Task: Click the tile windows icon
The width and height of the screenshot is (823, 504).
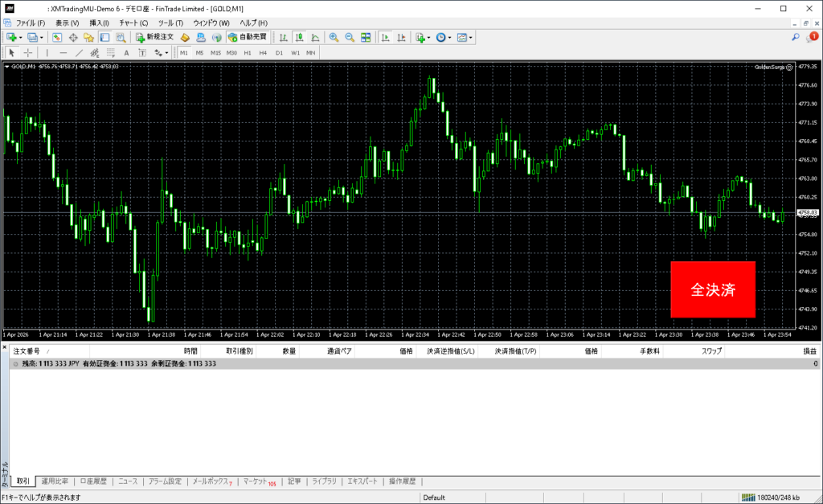Action: (x=366, y=37)
